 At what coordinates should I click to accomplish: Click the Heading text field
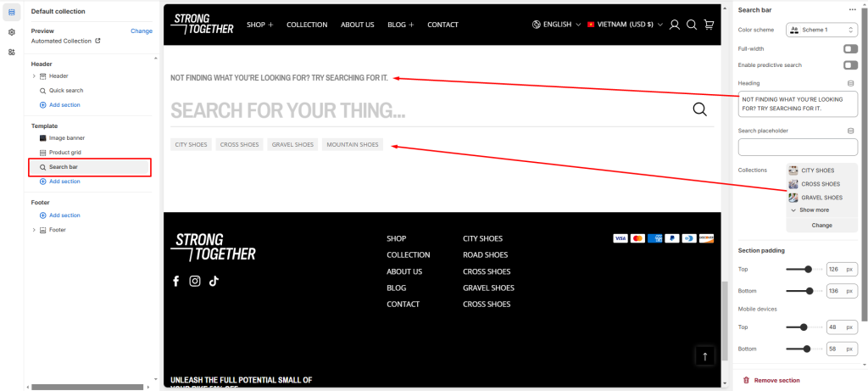[798, 104]
